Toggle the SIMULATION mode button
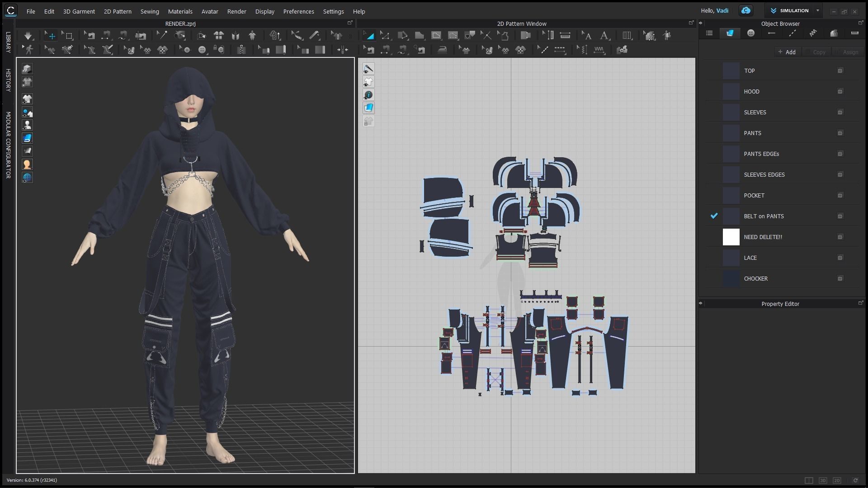 (789, 10)
